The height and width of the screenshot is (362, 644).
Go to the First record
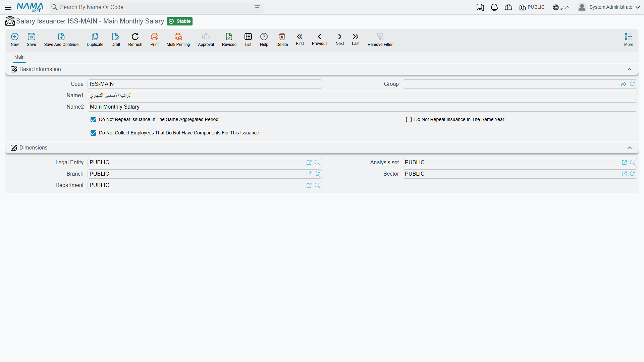pos(300,39)
